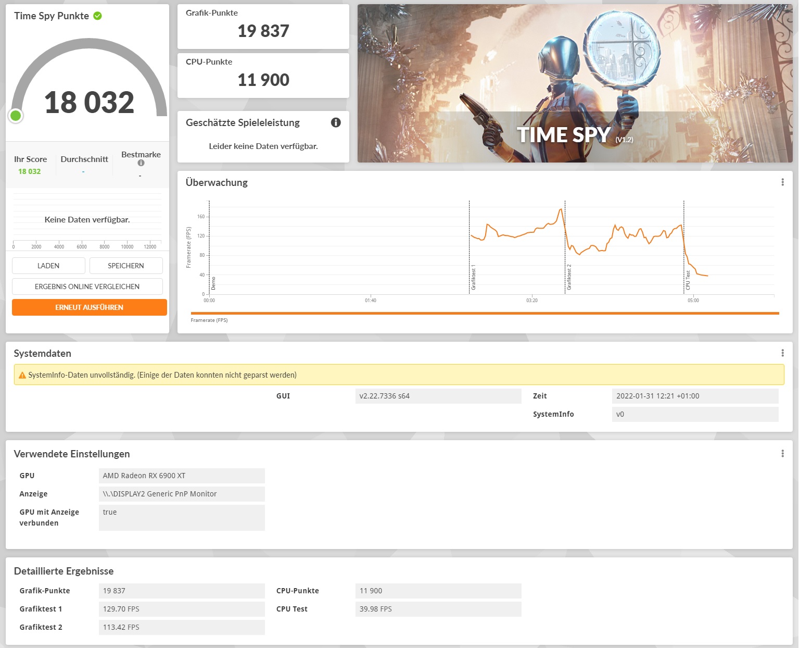Click the Detaillierte Ergebnisse heading
This screenshot has height=648, width=812.
64,571
